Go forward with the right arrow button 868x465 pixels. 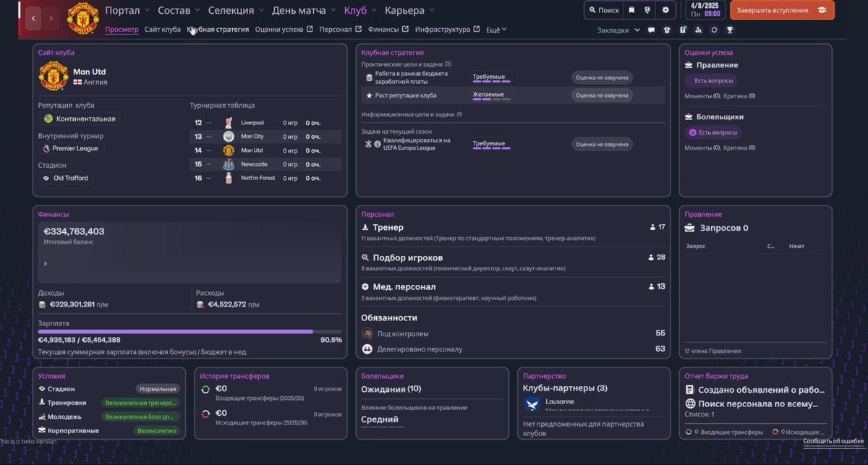tap(51, 18)
